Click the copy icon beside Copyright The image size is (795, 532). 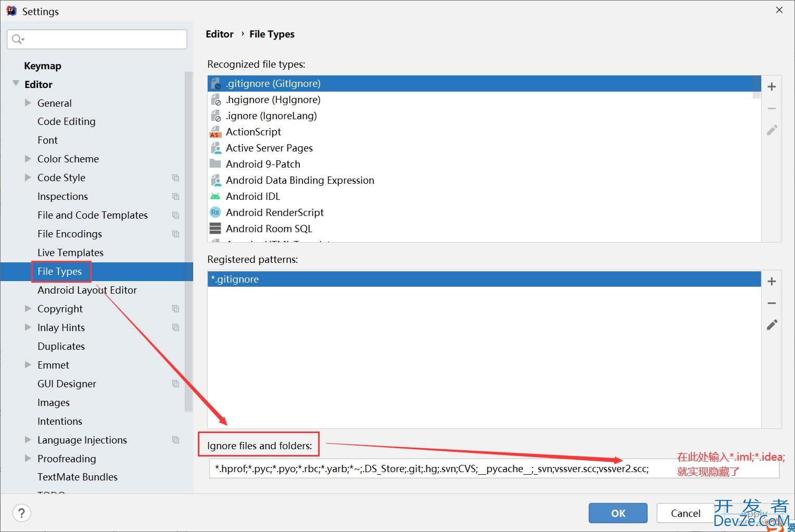175,309
